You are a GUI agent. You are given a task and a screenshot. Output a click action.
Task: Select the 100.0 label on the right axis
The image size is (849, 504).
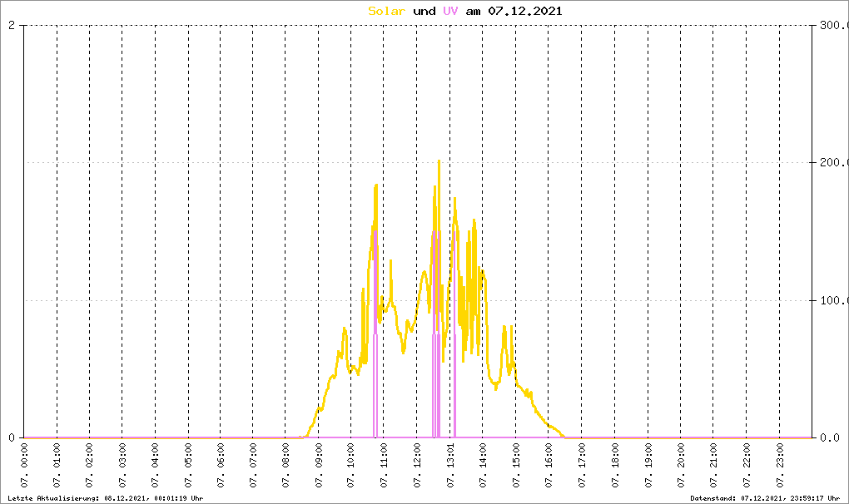pyautogui.click(x=831, y=300)
